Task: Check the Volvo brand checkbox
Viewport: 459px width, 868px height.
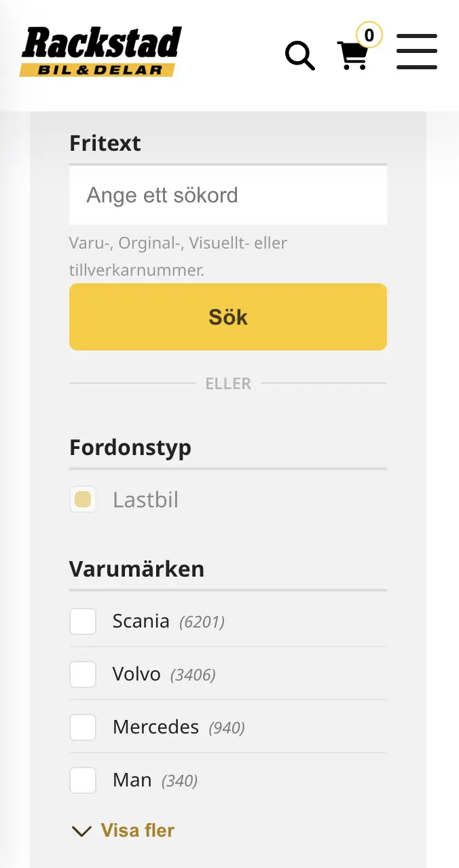Action: [x=82, y=674]
